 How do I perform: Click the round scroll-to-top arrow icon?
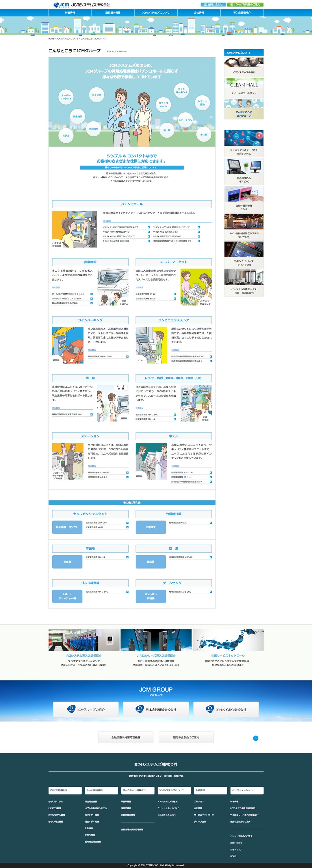256,738
